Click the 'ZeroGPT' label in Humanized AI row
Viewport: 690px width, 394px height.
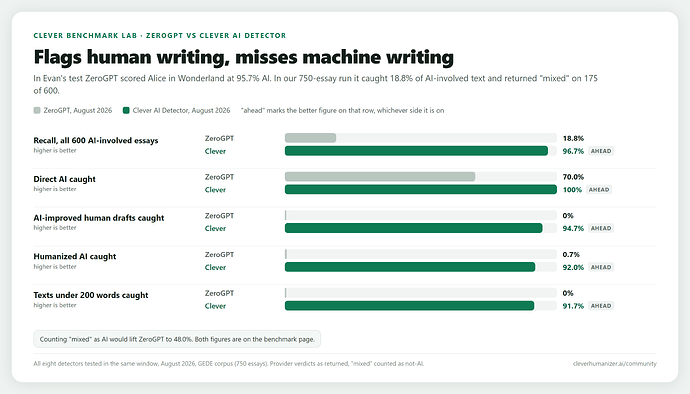coord(219,254)
